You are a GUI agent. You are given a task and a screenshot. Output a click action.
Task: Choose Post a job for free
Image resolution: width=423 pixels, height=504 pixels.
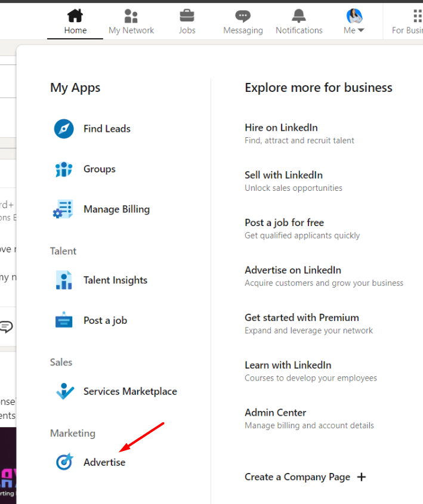click(x=284, y=222)
